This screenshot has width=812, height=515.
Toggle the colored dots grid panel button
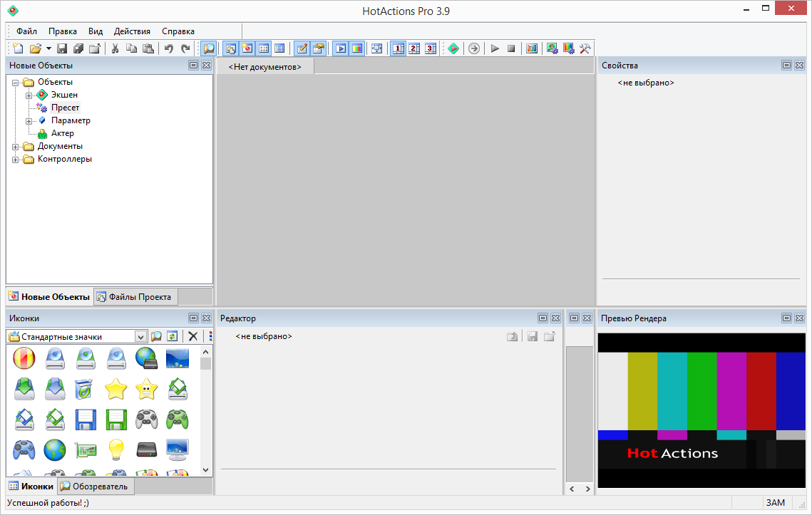coord(264,48)
